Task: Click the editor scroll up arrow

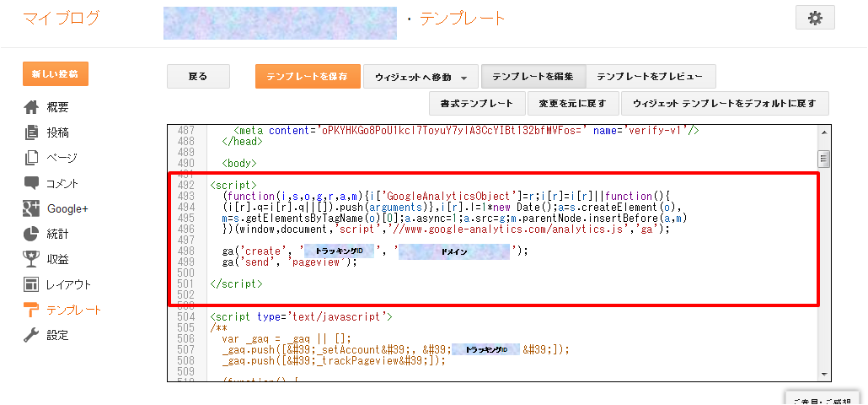Action: point(824,132)
